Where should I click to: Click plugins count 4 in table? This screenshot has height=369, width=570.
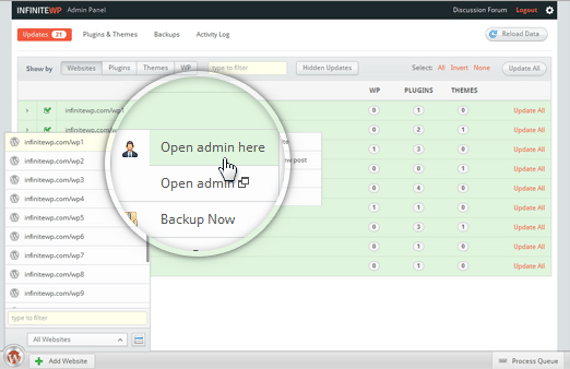[418, 188]
